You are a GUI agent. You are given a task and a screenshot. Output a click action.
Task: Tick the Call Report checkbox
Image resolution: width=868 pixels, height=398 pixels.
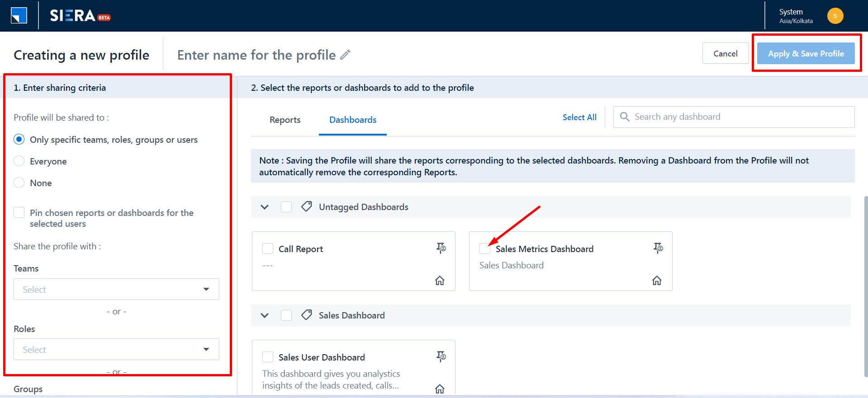(268, 248)
